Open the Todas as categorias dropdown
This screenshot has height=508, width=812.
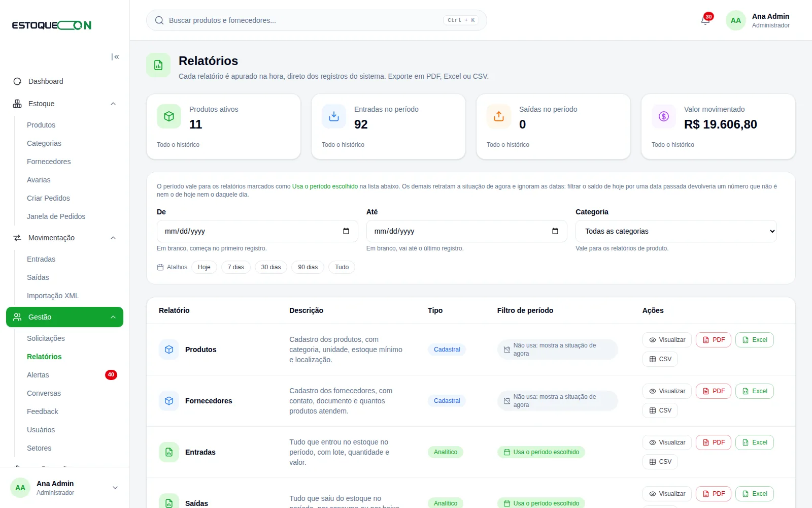[x=676, y=231]
